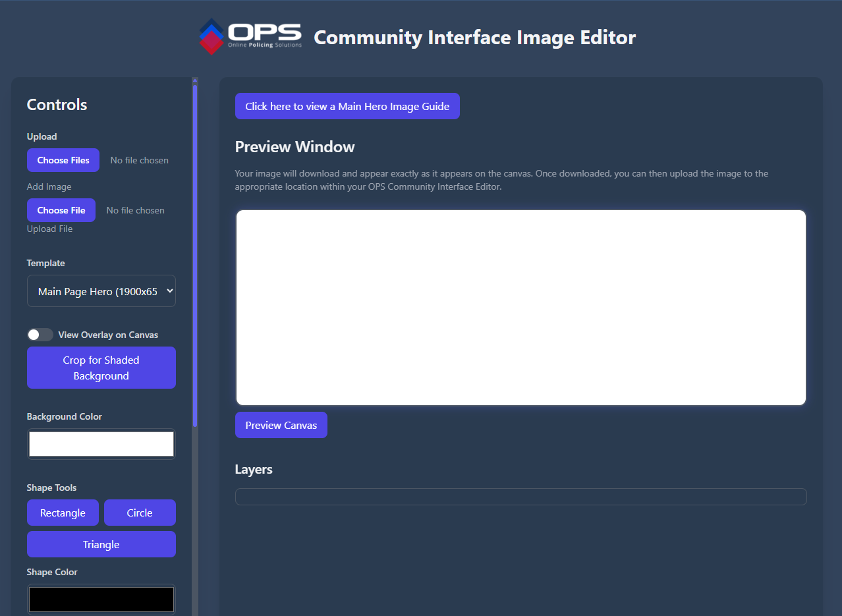Open the Template dropdown
This screenshot has height=616, width=842.
(x=101, y=291)
